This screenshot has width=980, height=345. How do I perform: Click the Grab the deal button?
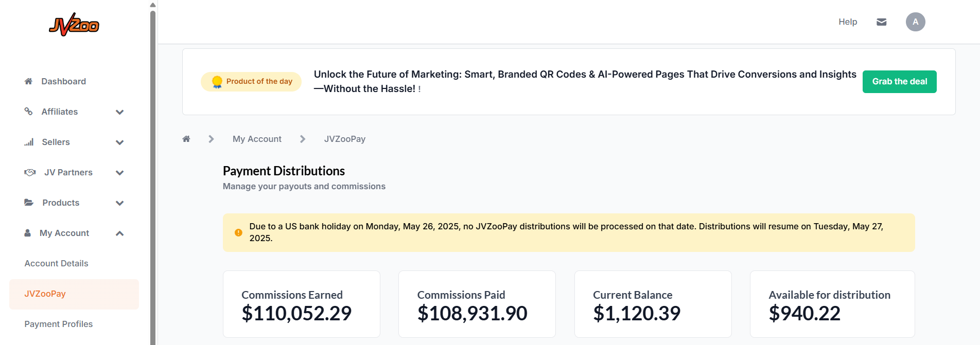[x=900, y=82]
